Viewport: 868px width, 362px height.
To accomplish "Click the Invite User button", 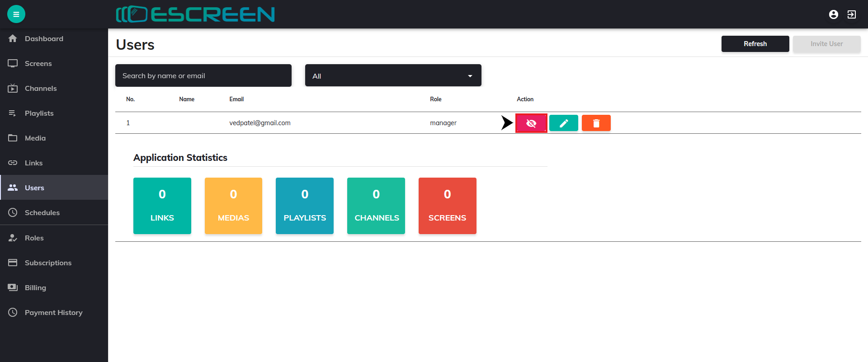I will tap(826, 44).
